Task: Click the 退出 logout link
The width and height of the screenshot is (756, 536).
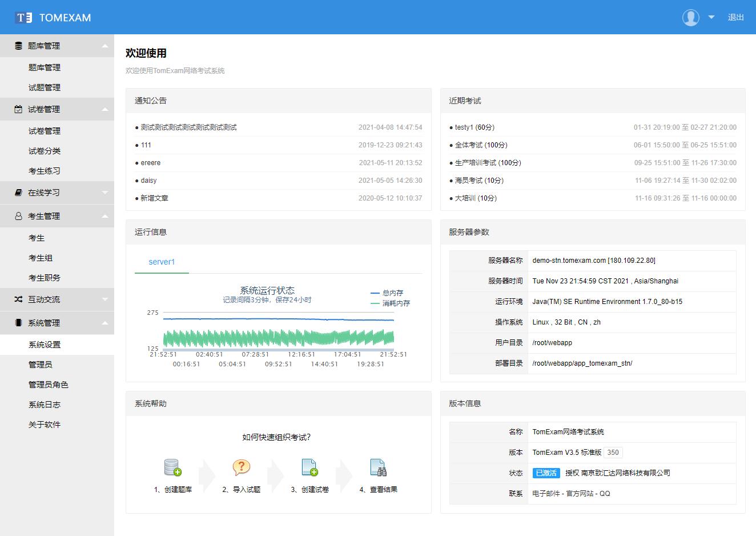Action: (x=735, y=18)
